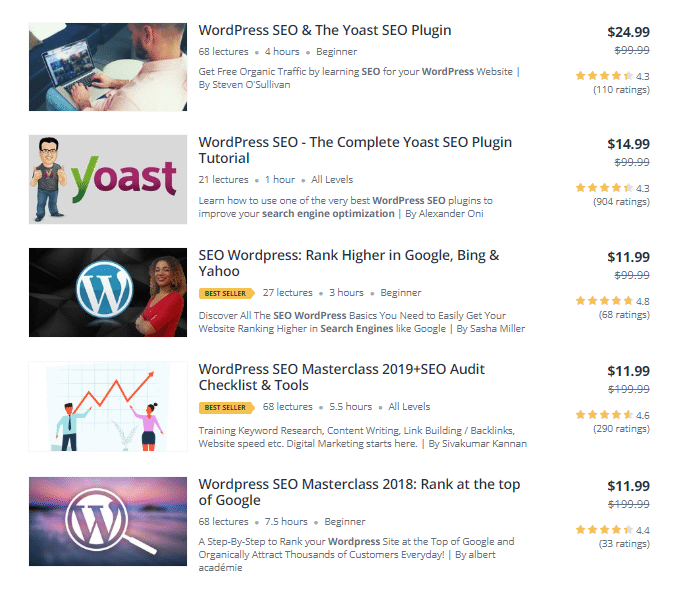Click the 4.8 star rating icons
The height and width of the screenshot is (590, 680).
point(604,301)
